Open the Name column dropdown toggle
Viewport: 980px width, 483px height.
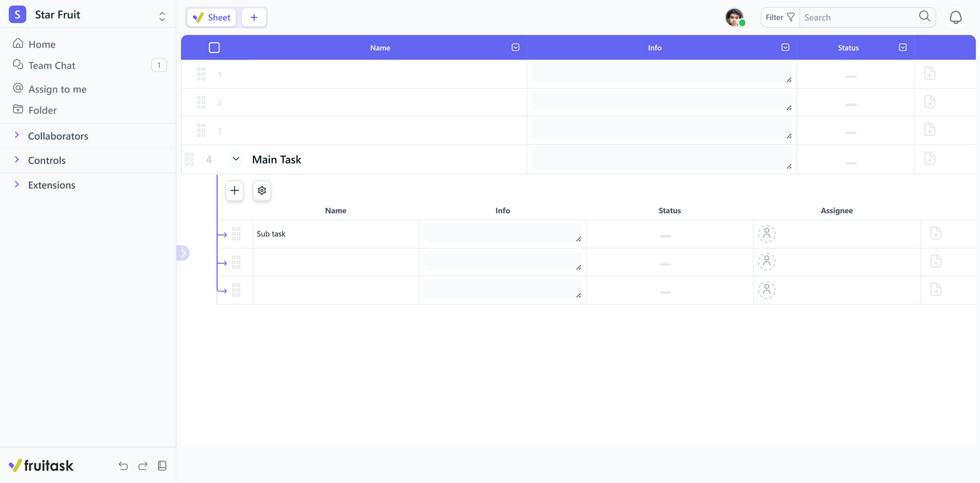[516, 48]
